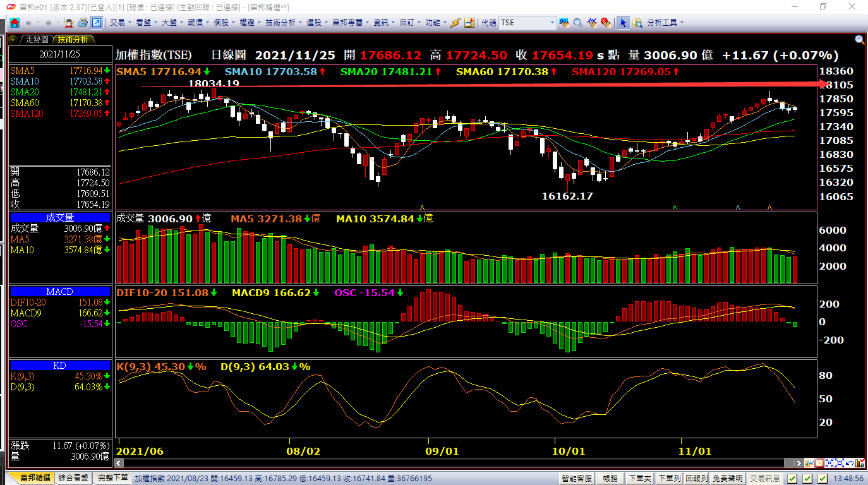Toggle the pop-out window icon
868x485 pixels.
coord(97,23)
